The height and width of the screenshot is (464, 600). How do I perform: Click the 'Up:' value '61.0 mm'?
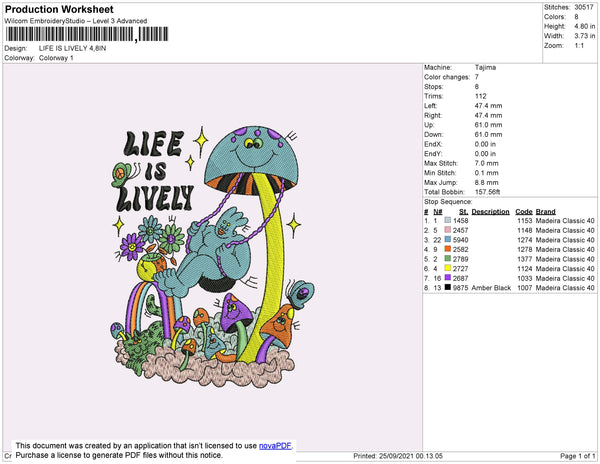[x=488, y=125]
